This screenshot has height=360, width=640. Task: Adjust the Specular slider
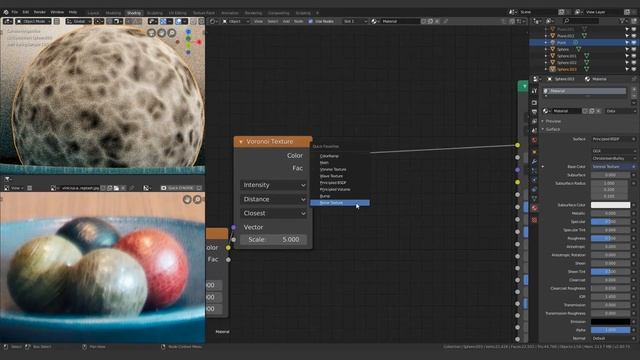610,222
